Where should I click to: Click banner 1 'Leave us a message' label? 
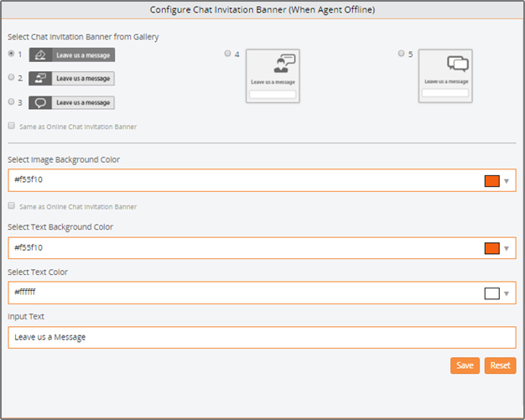[83, 55]
